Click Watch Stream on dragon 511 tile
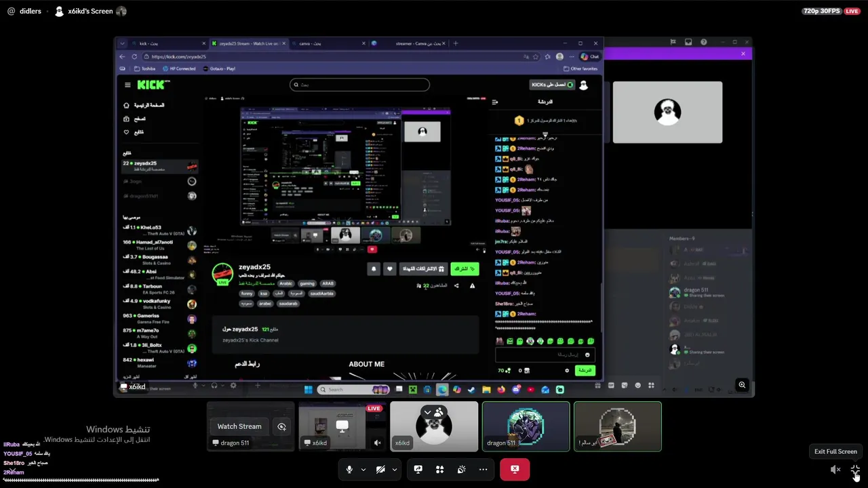The image size is (868, 488). pyautogui.click(x=239, y=426)
